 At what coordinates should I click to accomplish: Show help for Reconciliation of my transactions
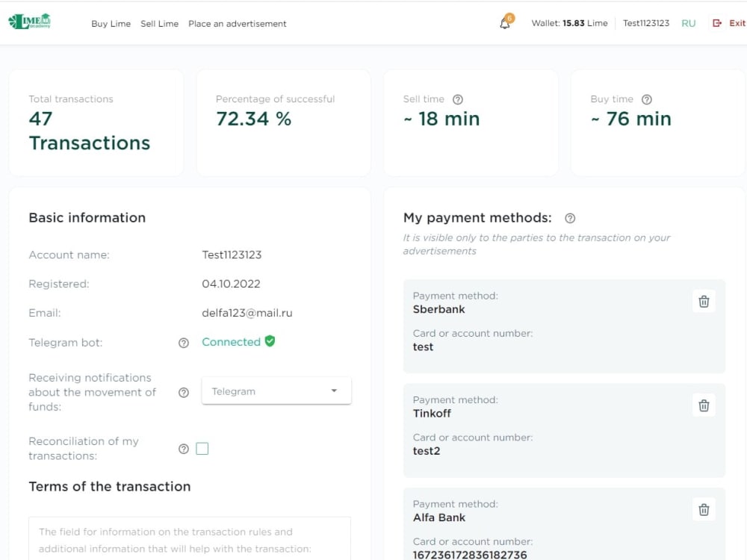[184, 449]
